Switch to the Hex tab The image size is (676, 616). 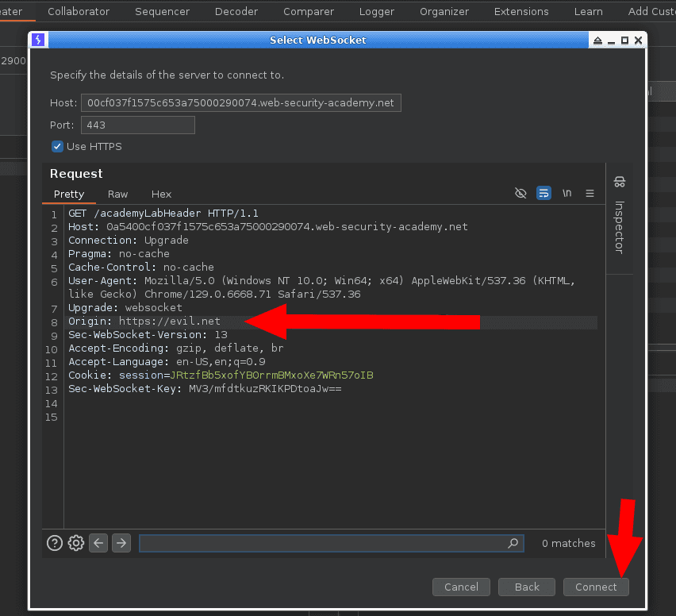161,194
